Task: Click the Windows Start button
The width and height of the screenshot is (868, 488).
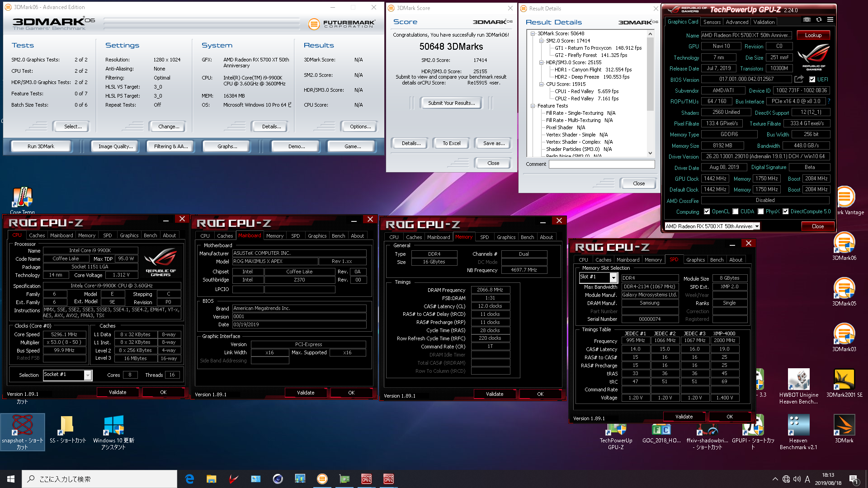Action: coord(11,479)
